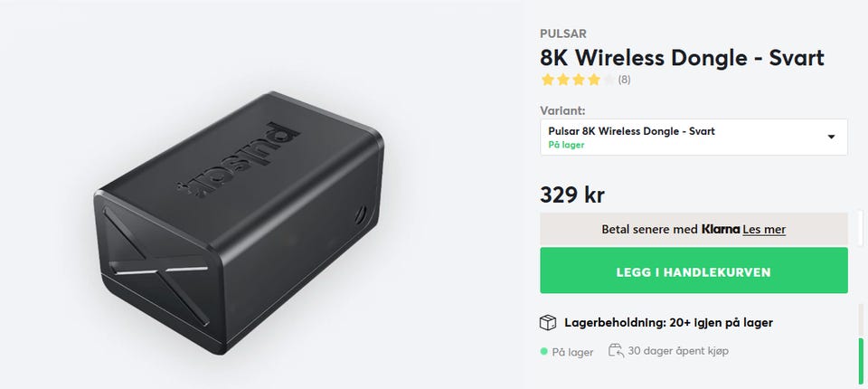Viewport: 868px width, 389px height.
Task: Click the green På lager status dot
Action: 543,351
